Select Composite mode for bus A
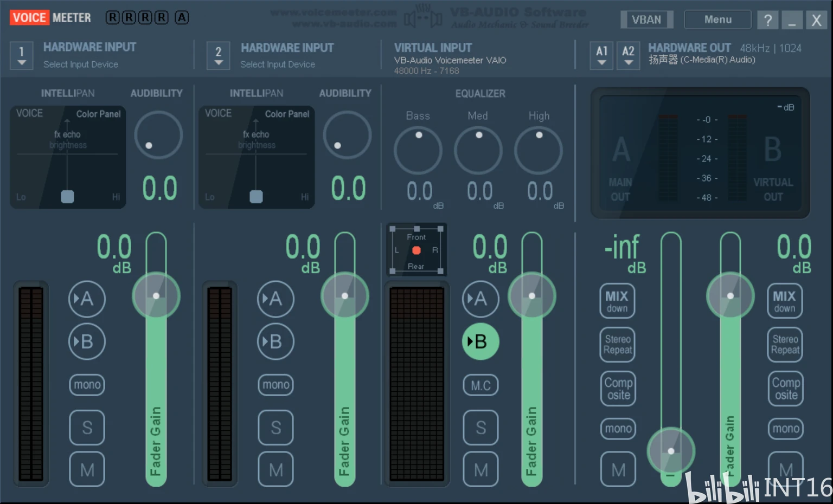Screen dimensions: 833x504 (618, 389)
